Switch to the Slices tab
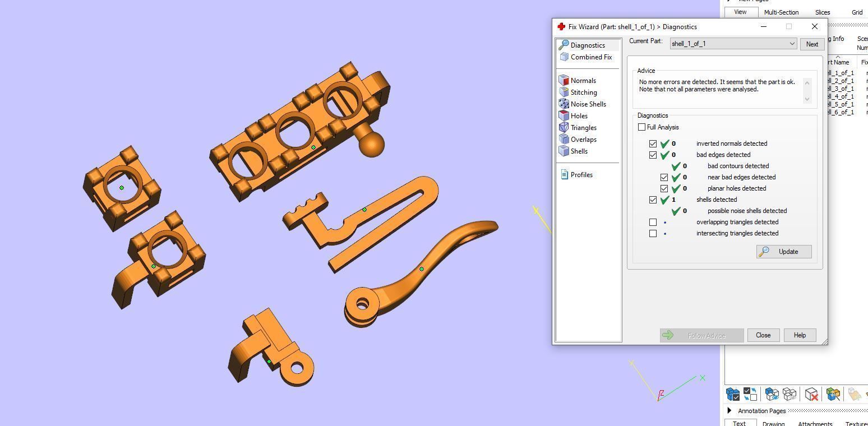The height and width of the screenshot is (426, 868). pos(823,12)
